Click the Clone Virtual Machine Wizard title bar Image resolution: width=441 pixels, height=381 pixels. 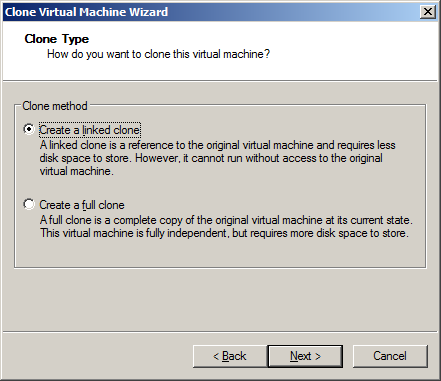(210, 12)
